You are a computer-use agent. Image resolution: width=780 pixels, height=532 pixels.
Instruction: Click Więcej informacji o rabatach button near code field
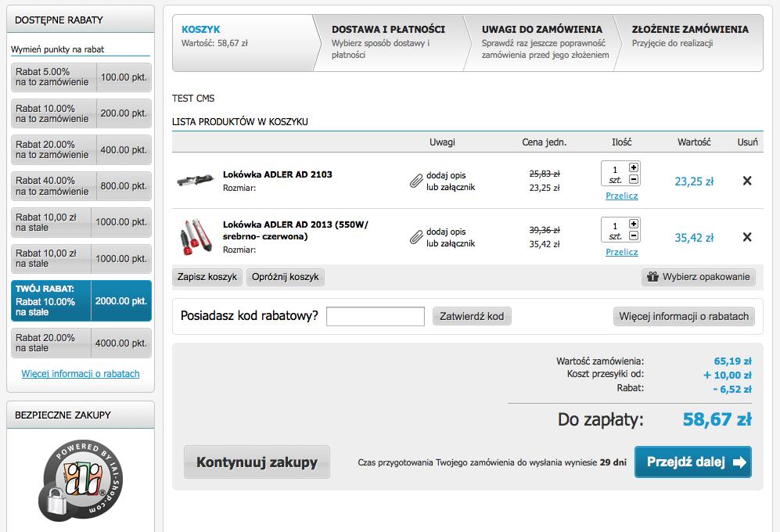tap(684, 317)
